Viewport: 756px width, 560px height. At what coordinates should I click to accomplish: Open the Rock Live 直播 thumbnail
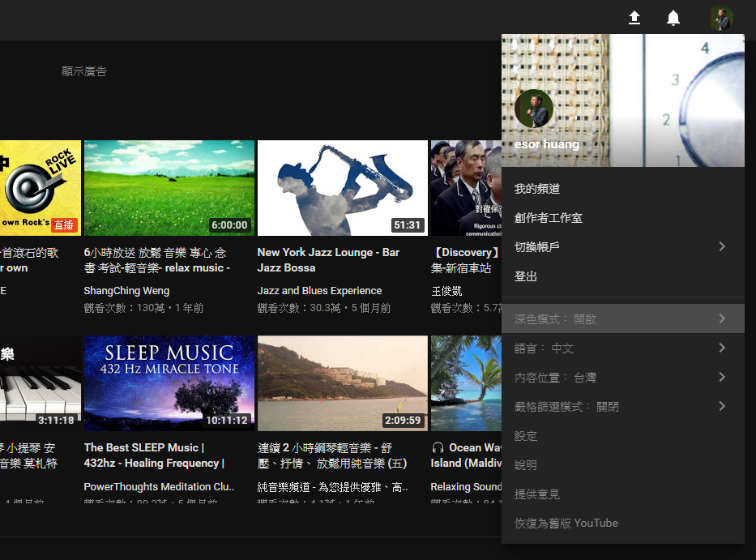point(41,188)
